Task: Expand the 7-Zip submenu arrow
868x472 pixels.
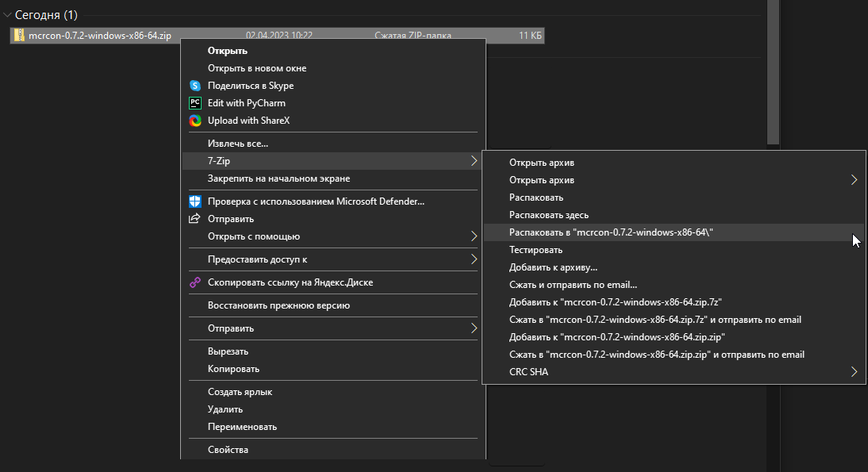Action: click(474, 161)
